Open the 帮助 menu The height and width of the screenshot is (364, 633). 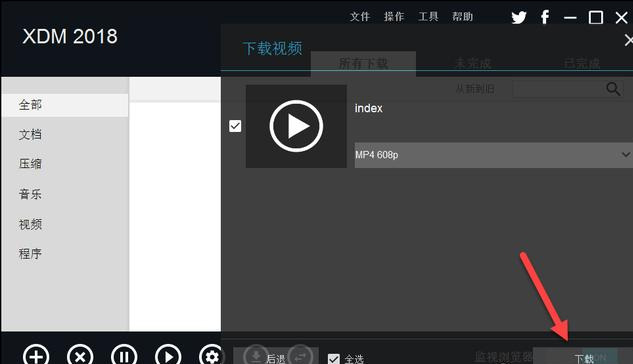(463, 17)
